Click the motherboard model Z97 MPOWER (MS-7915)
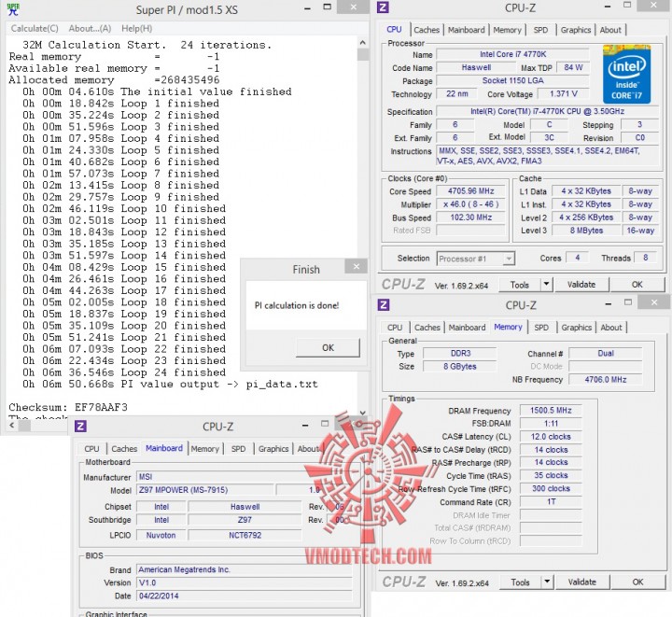Screen dimensions: 672x617 click(204, 490)
